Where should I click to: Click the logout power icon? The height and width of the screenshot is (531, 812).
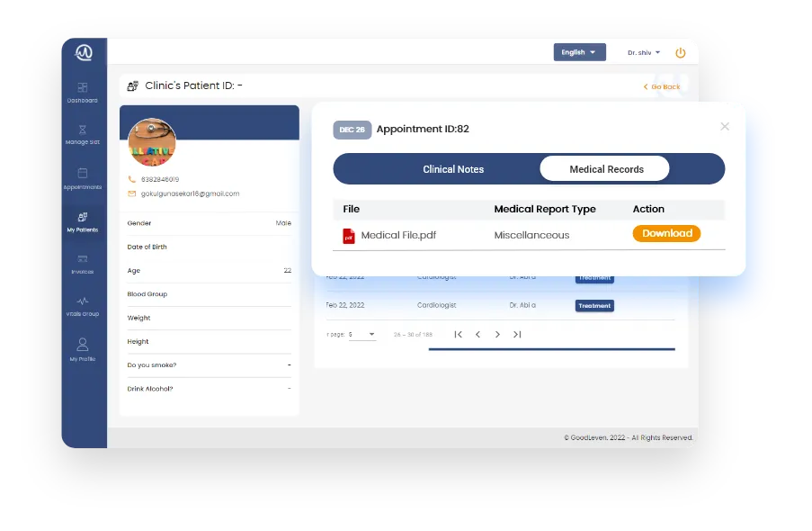(681, 52)
